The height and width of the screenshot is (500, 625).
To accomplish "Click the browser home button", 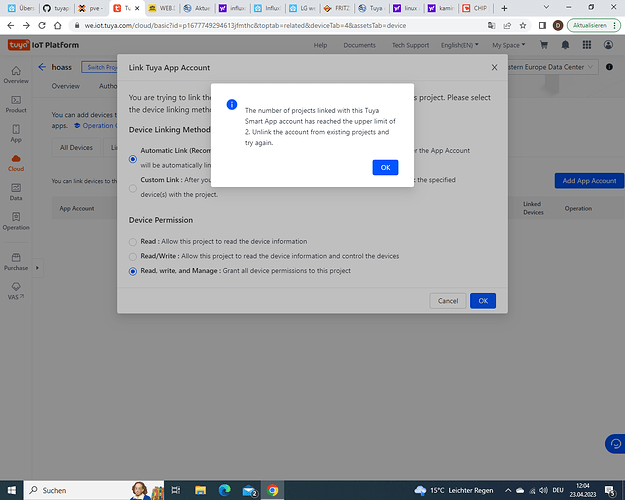I will click(x=58, y=26).
